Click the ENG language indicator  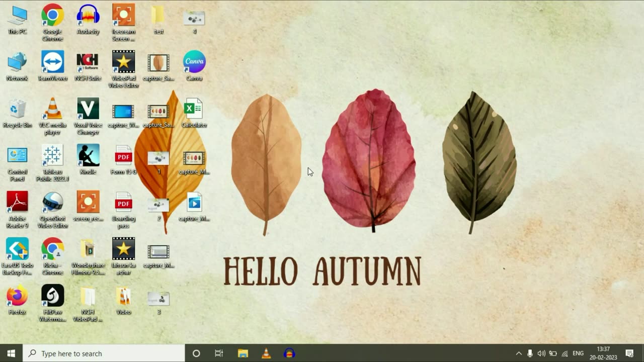(578, 353)
